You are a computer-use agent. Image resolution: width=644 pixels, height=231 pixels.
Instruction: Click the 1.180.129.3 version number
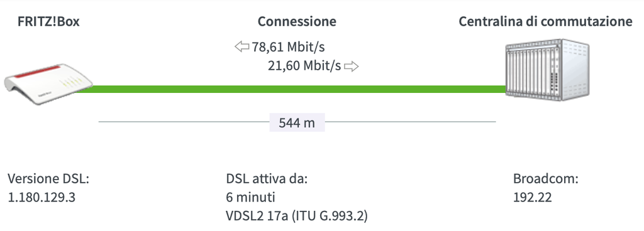point(42,197)
